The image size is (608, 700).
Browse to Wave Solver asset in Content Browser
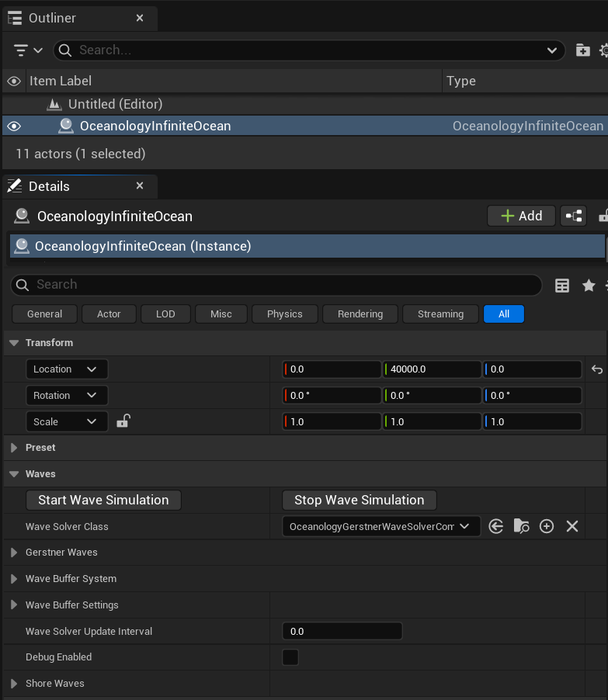[521, 526]
